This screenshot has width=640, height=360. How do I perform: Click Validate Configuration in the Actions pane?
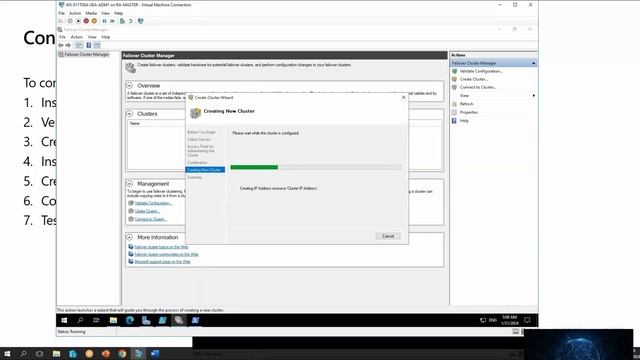coord(481,71)
